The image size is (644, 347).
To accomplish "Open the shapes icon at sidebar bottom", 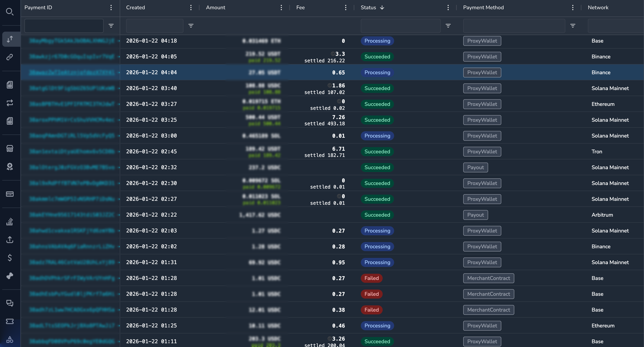I will click(x=10, y=339).
